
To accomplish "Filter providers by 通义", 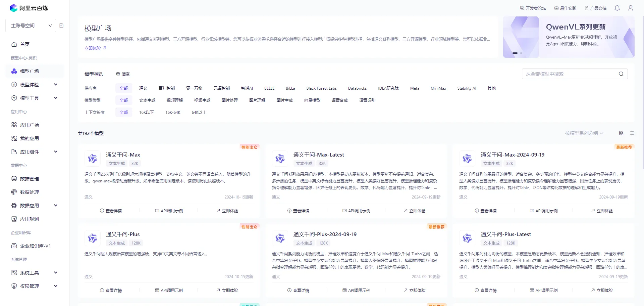I will (143, 88).
